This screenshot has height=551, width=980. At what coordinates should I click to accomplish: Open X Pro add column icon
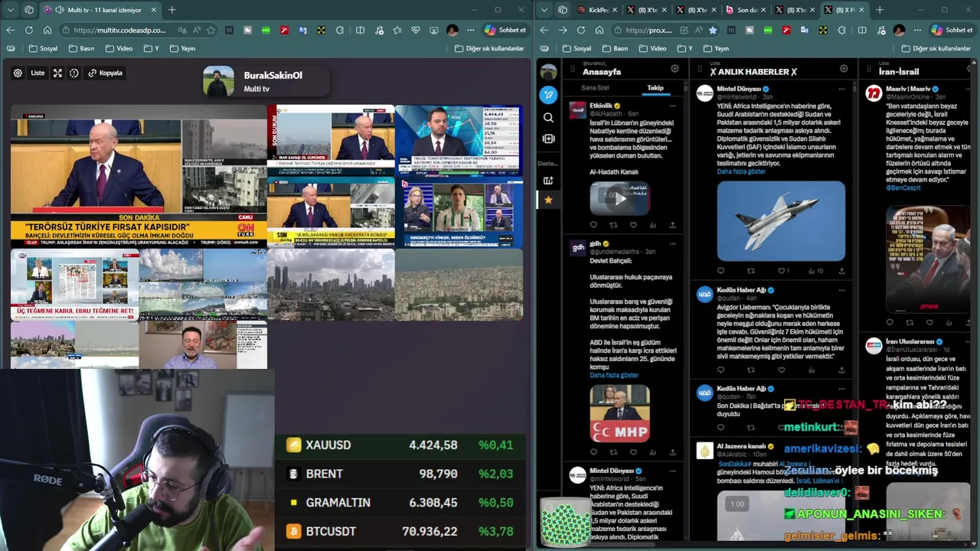point(548,139)
